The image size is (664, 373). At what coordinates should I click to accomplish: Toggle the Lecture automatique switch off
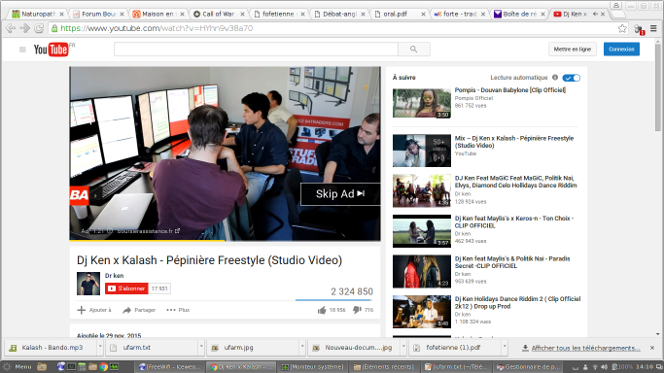coord(571,78)
